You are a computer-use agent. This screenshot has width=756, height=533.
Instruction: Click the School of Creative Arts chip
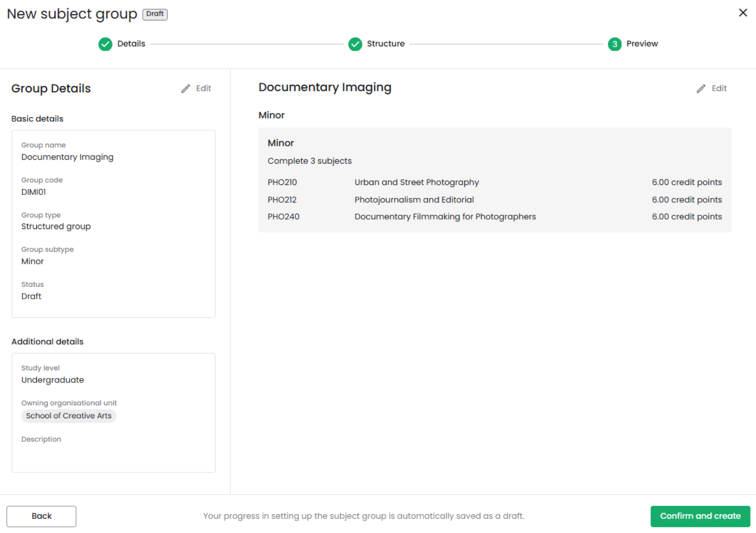pos(69,416)
